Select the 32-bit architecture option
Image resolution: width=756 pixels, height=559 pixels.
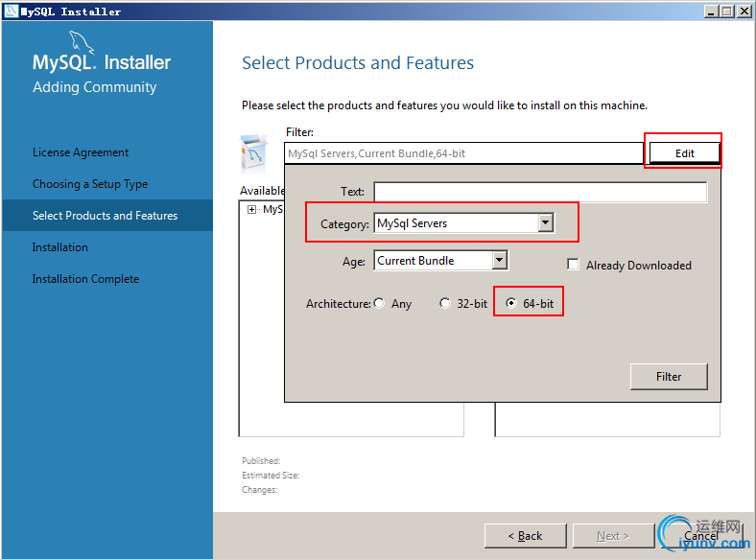[445, 303]
